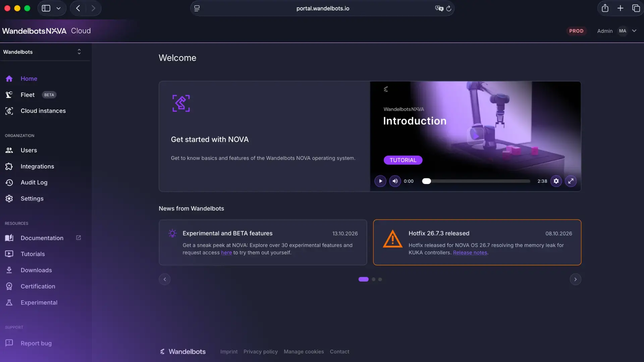Click the Downloads arrow icon

pyautogui.click(x=9, y=270)
